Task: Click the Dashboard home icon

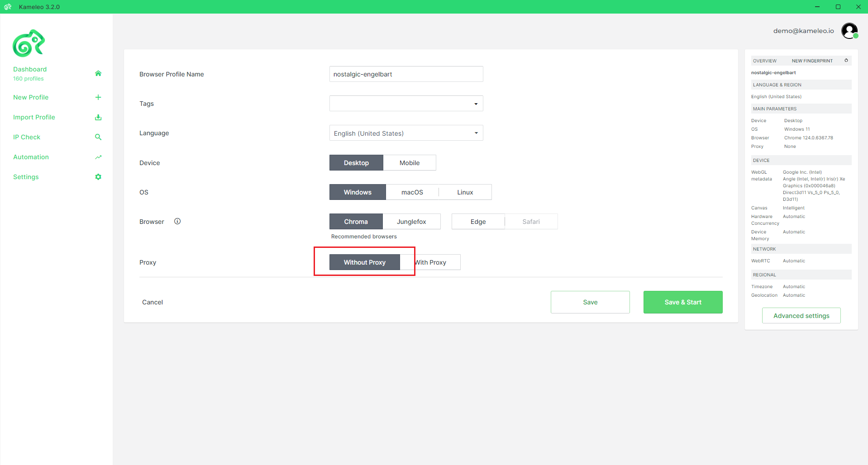Action: tap(98, 73)
